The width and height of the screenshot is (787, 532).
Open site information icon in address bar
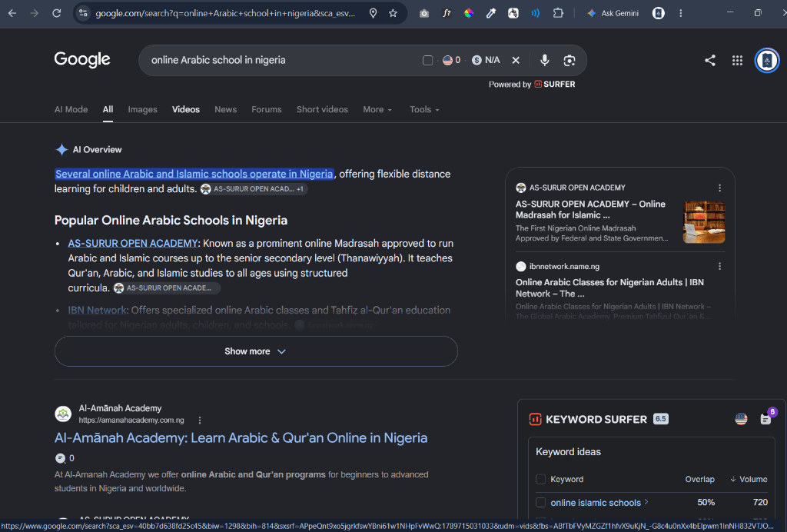point(83,13)
